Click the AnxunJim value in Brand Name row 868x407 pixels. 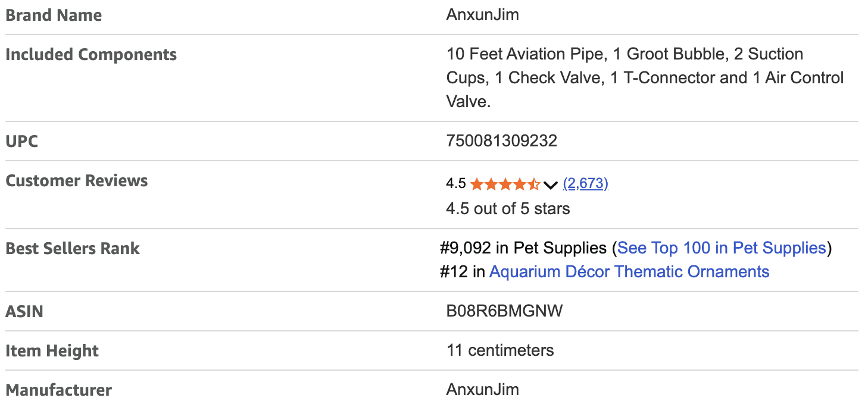pyautogui.click(x=482, y=15)
